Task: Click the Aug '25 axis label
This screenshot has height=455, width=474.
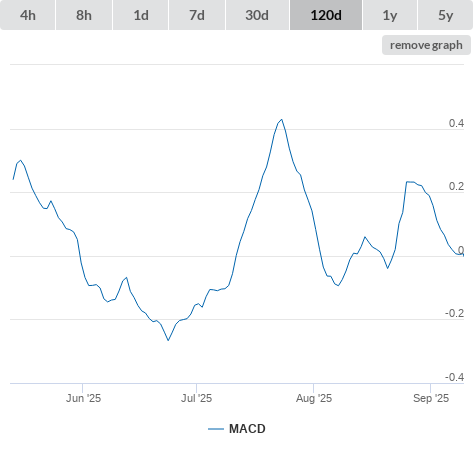Action: [x=314, y=398]
